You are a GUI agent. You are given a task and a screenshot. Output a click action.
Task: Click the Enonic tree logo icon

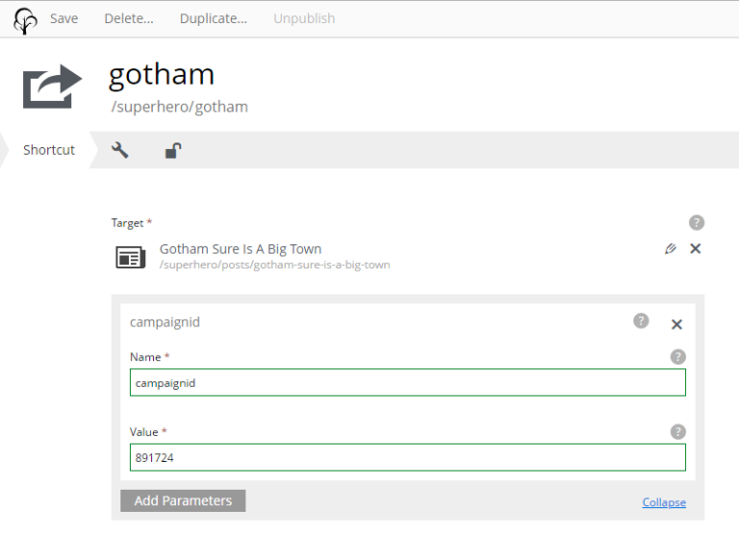[26, 19]
